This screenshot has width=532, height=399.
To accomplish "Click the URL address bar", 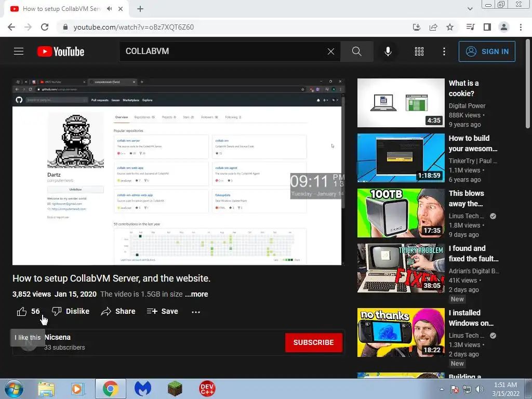I will 234,27.
